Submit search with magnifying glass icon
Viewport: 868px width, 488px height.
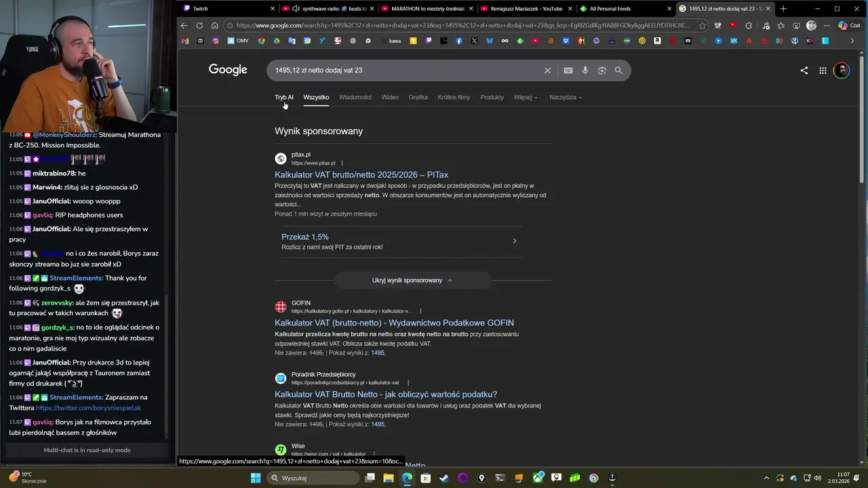coord(618,70)
